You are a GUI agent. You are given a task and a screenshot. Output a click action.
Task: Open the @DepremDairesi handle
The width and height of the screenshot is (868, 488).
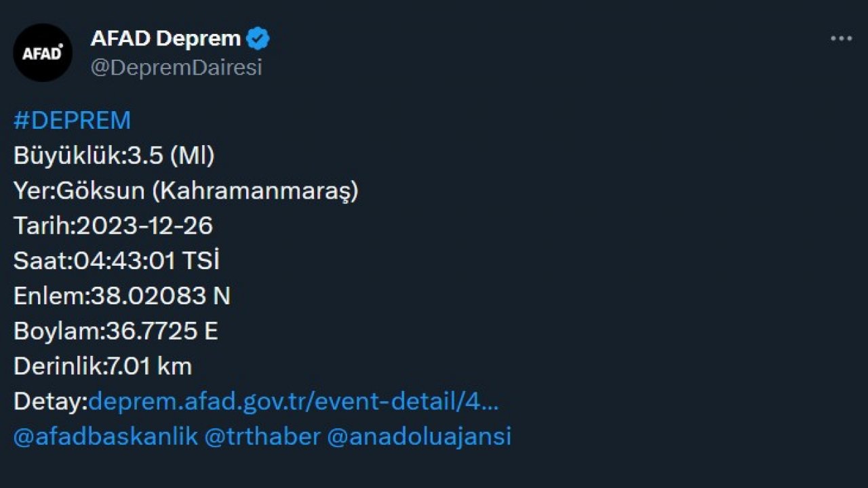[x=176, y=68]
